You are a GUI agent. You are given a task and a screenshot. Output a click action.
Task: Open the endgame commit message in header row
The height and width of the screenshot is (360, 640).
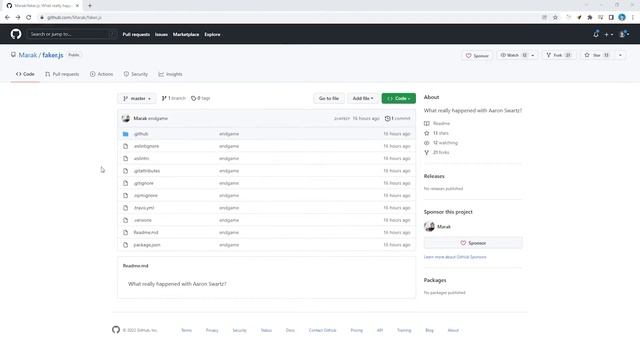(x=158, y=118)
